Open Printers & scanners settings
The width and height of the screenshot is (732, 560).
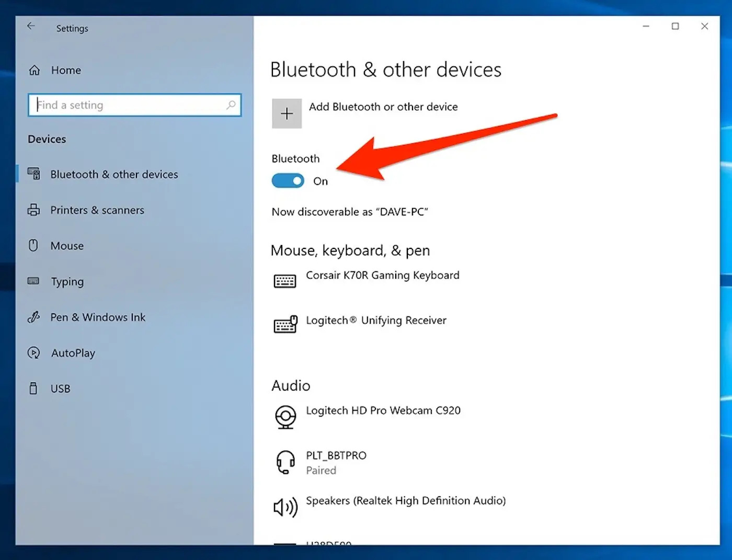click(x=97, y=210)
